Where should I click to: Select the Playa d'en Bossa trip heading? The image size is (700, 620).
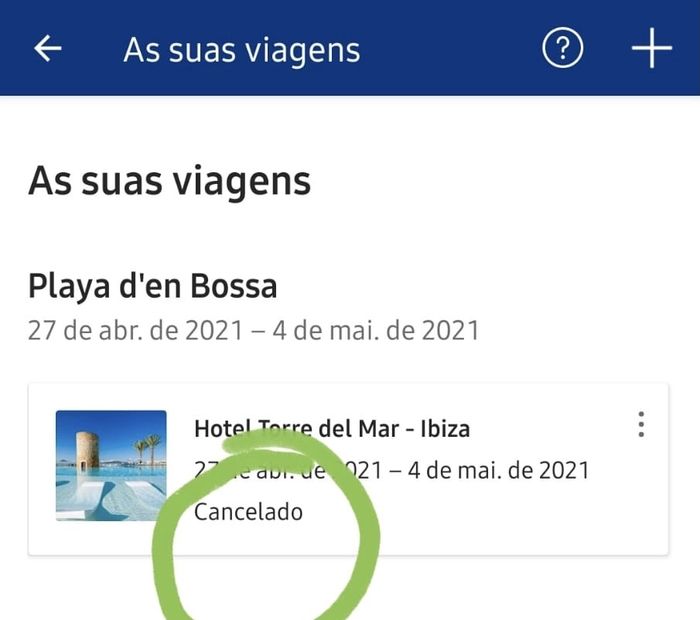(153, 286)
